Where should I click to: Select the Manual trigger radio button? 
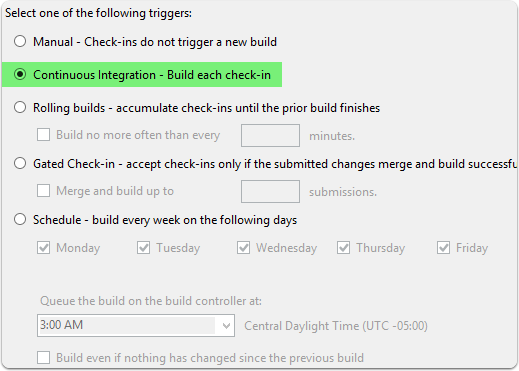tap(20, 41)
